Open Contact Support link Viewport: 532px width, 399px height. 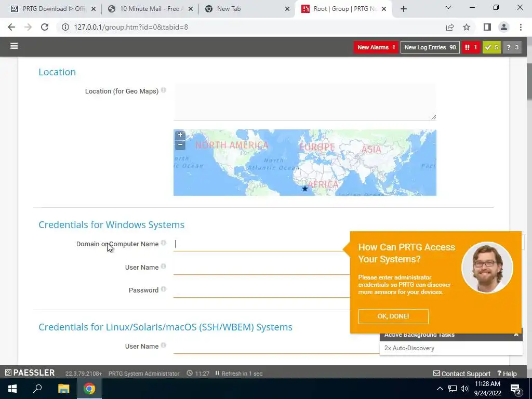click(462, 374)
